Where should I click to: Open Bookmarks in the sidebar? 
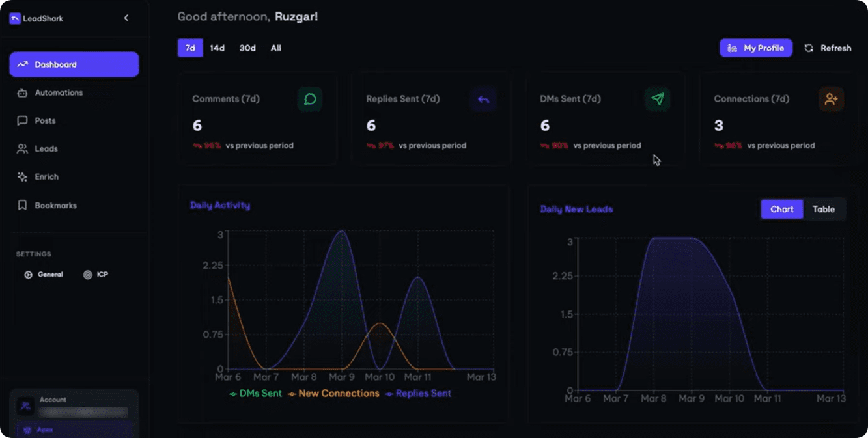pos(55,206)
